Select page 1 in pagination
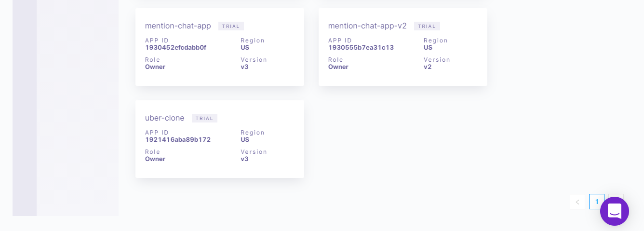 597,202
